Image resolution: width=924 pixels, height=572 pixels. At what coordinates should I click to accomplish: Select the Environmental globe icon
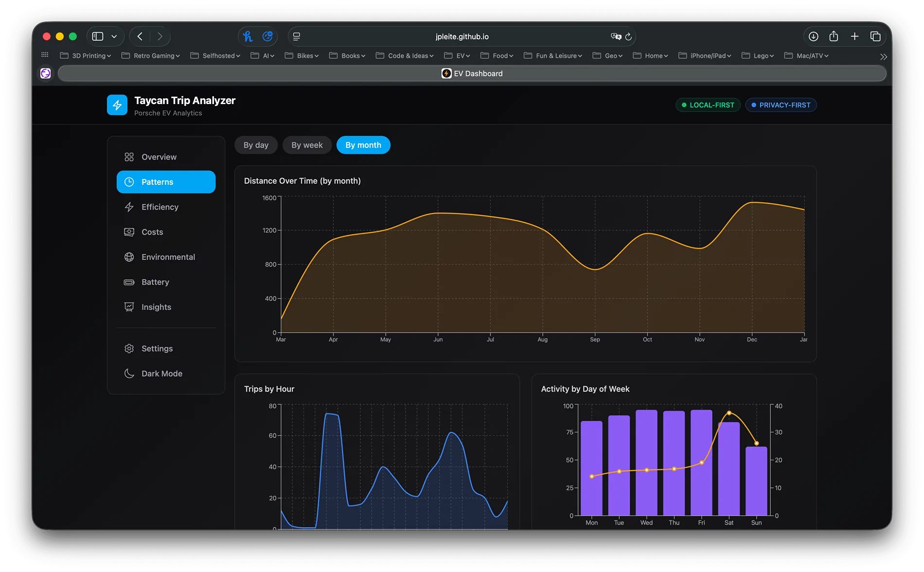coord(129,257)
